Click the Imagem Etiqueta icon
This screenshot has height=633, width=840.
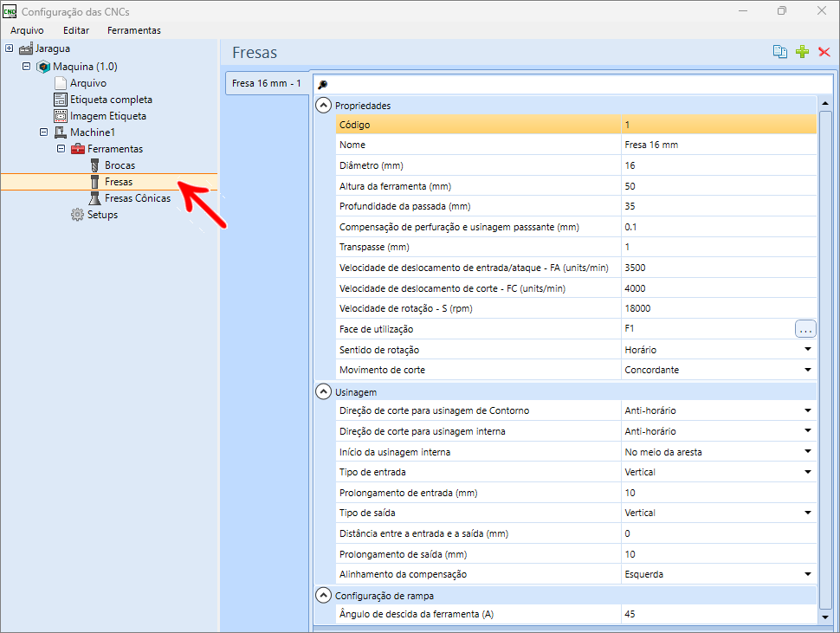pos(61,116)
